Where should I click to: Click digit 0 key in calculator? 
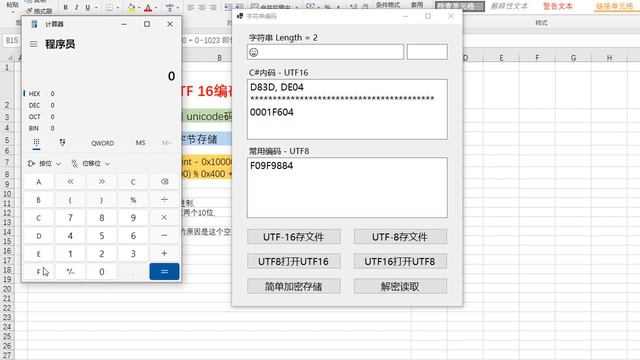point(102,271)
